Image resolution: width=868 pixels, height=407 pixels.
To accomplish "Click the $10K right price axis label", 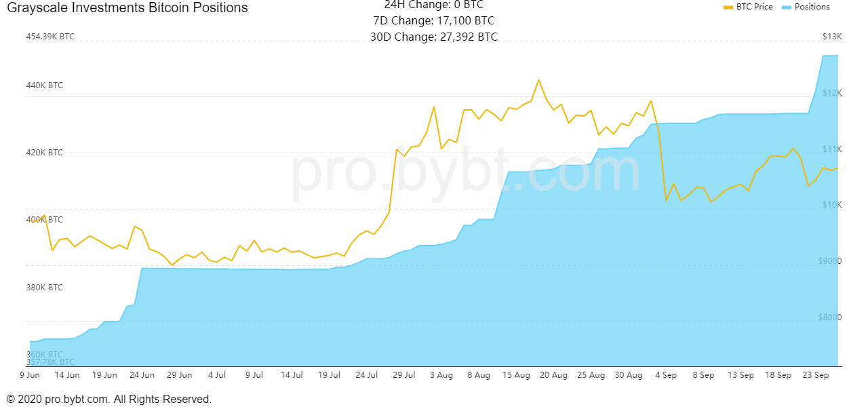I will tap(831, 205).
